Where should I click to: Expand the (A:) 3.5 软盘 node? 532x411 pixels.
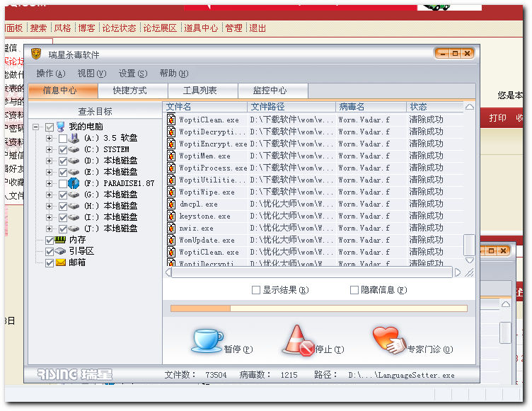[x=50, y=138]
